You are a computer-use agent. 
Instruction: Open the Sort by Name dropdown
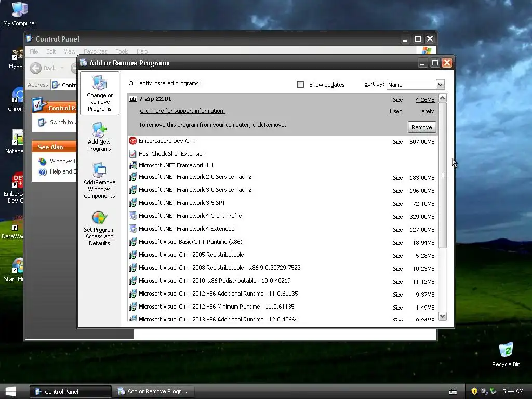coord(440,85)
